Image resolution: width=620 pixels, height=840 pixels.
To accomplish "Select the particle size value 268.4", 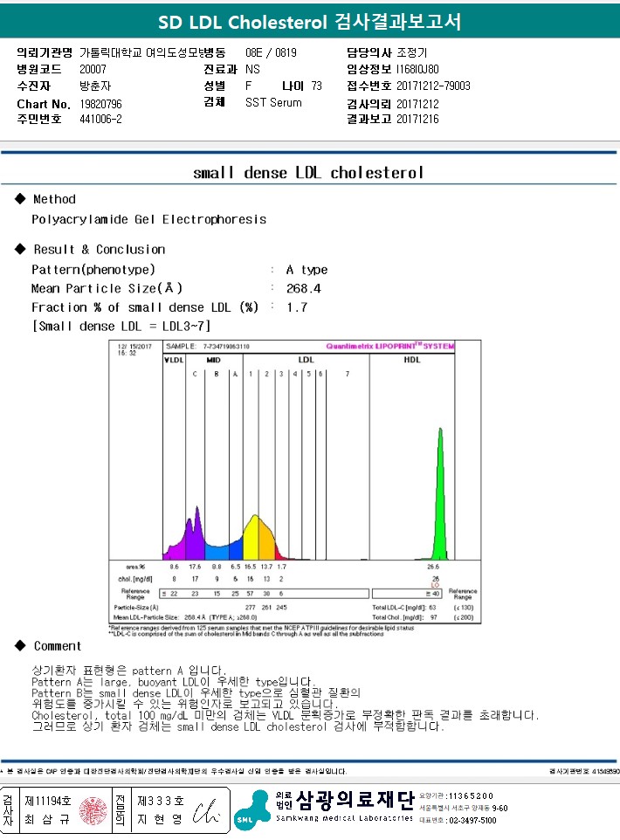I will pyautogui.click(x=303, y=288).
